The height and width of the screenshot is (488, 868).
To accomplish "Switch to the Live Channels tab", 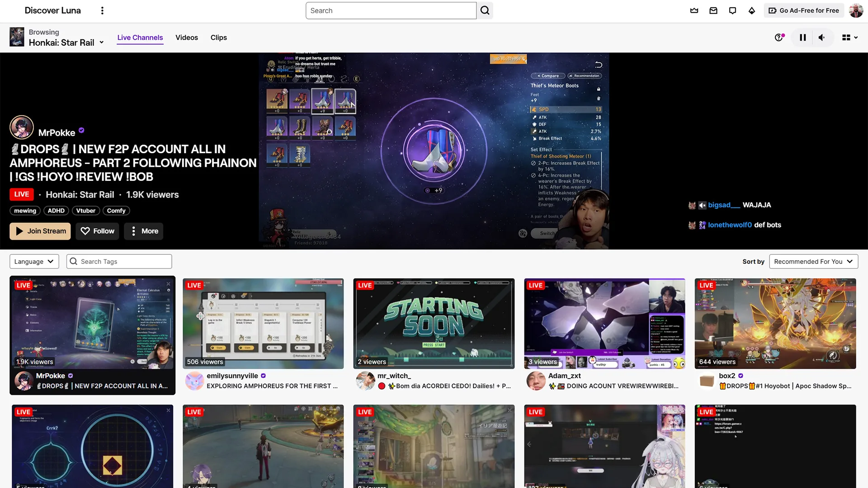I will pyautogui.click(x=140, y=38).
